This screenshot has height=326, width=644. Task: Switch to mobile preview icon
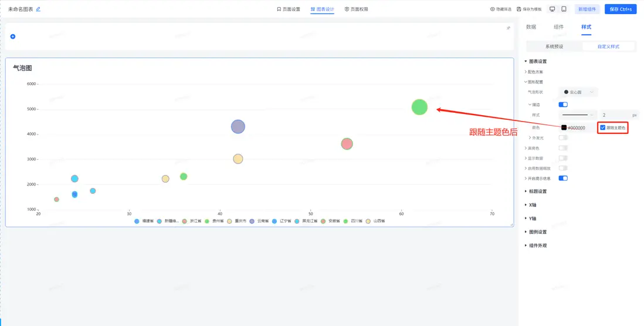coord(564,9)
